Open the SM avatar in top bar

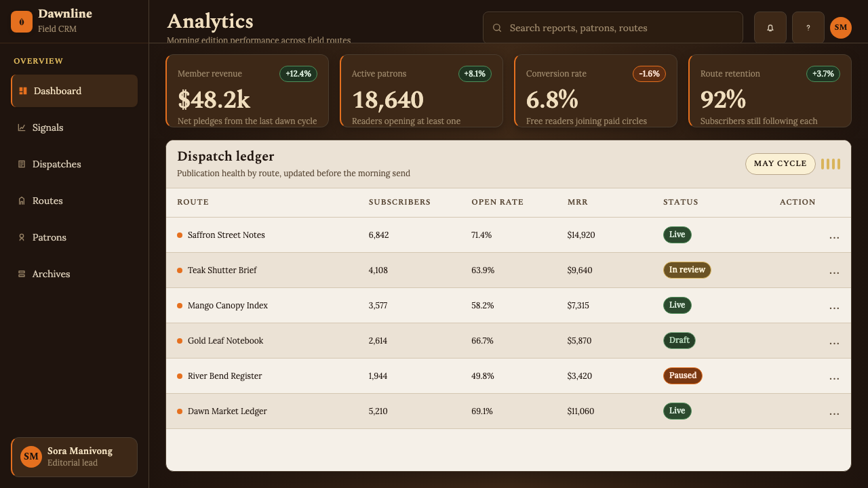pos(841,28)
